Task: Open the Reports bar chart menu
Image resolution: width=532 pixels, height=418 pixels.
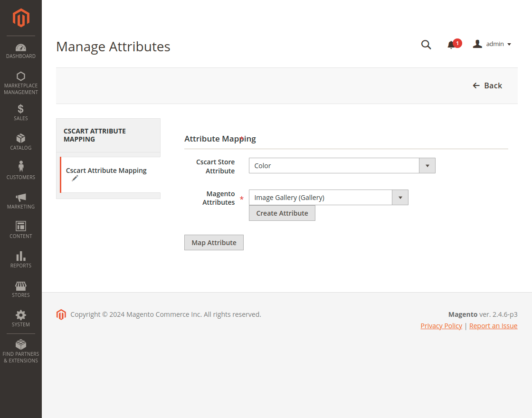Action: tap(21, 259)
